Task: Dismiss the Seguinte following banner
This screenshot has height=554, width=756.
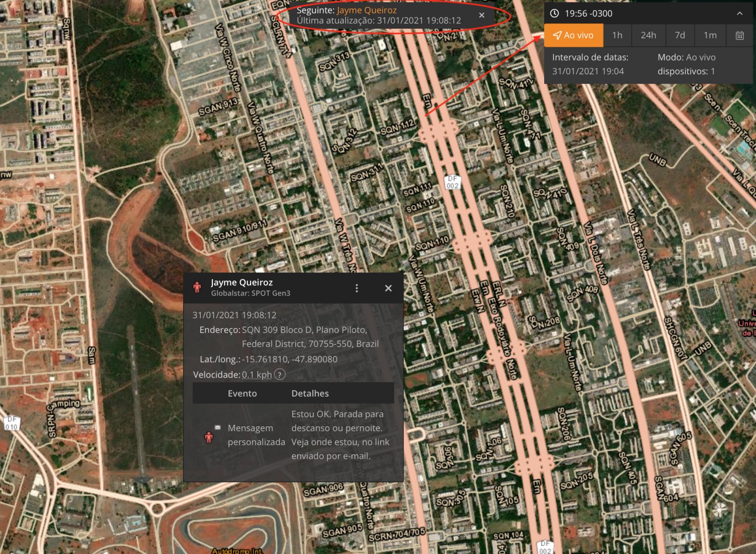Action: click(x=482, y=15)
